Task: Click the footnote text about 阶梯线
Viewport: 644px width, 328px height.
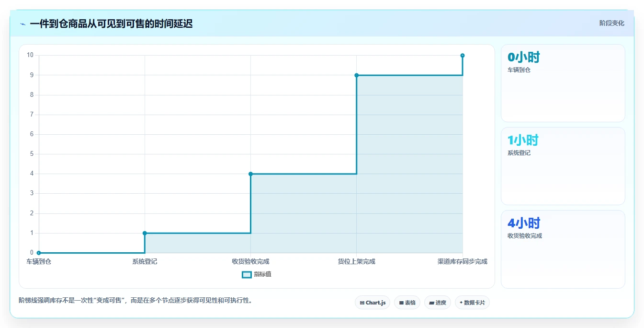Action: (x=136, y=301)
